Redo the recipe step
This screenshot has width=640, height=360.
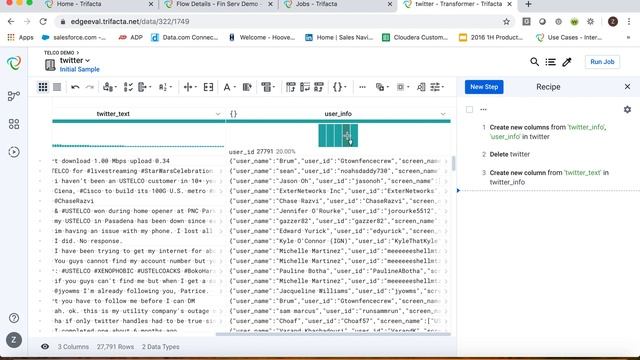89,87
